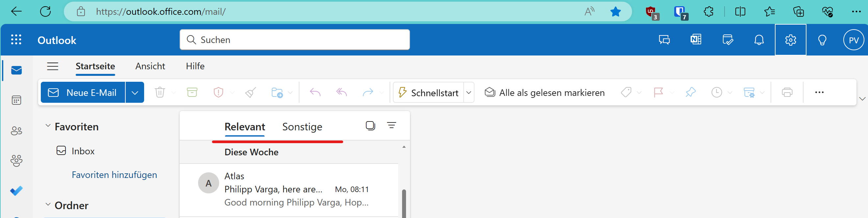Open the app launcher waffle icon
Screen dimensions: 868x218
[x=16, y=40]
